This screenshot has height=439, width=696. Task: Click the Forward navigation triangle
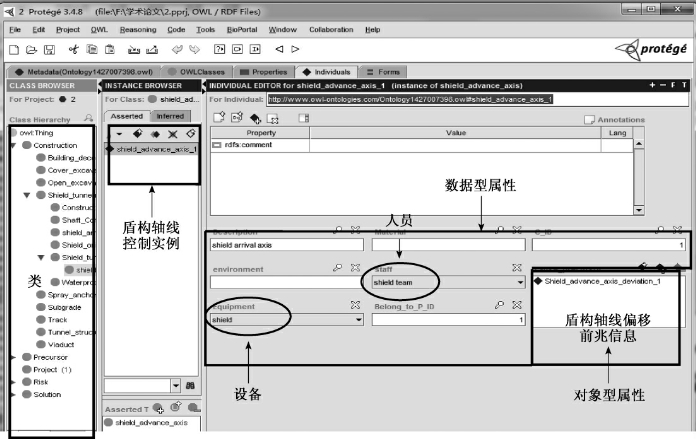[295, 49]
